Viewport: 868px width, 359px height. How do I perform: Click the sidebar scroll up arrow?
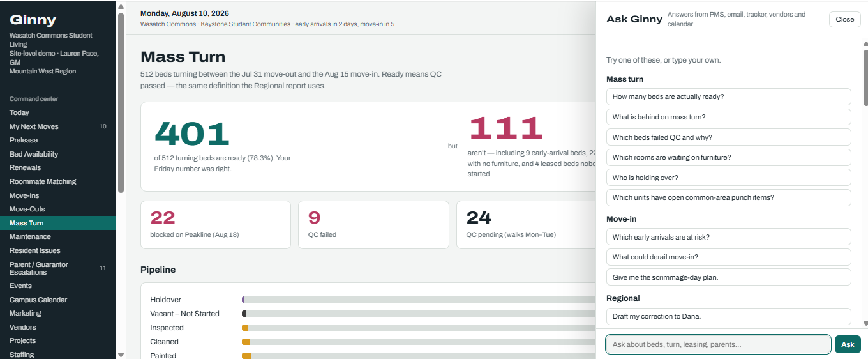click(121, 7)
